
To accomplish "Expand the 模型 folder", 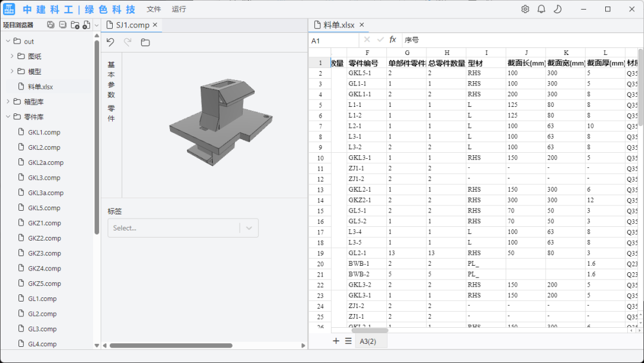I will [x=12, y=71].
